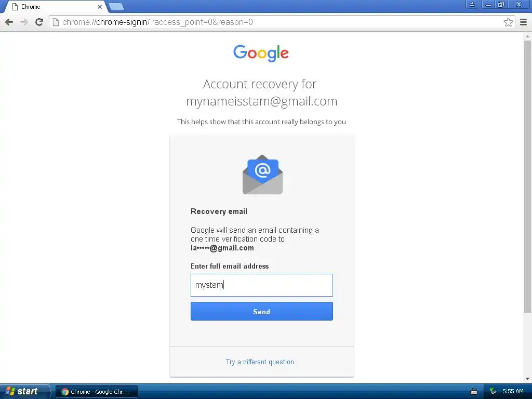Click the page icon in the address bar
Viewport: 532px width, 399px height.
point(56,22)
